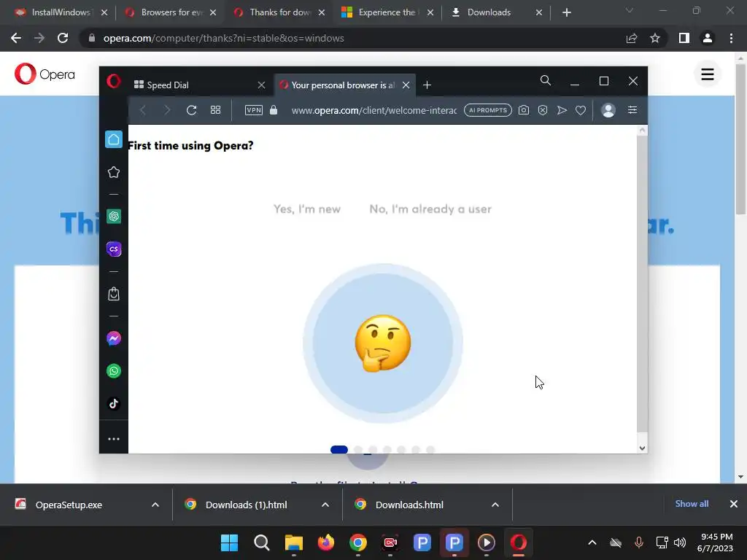
Task: Open the Shopping bag sidebar icon
Action: pyautogui.click(x=113, y=294)
